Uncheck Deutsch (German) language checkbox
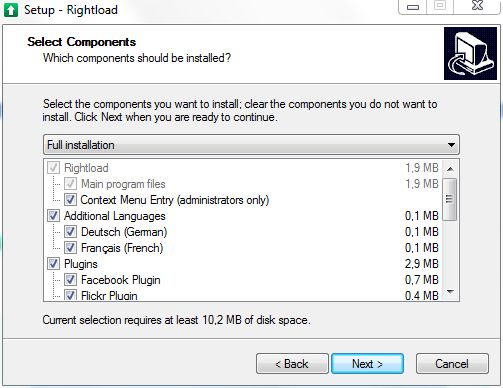 [70, 232]
